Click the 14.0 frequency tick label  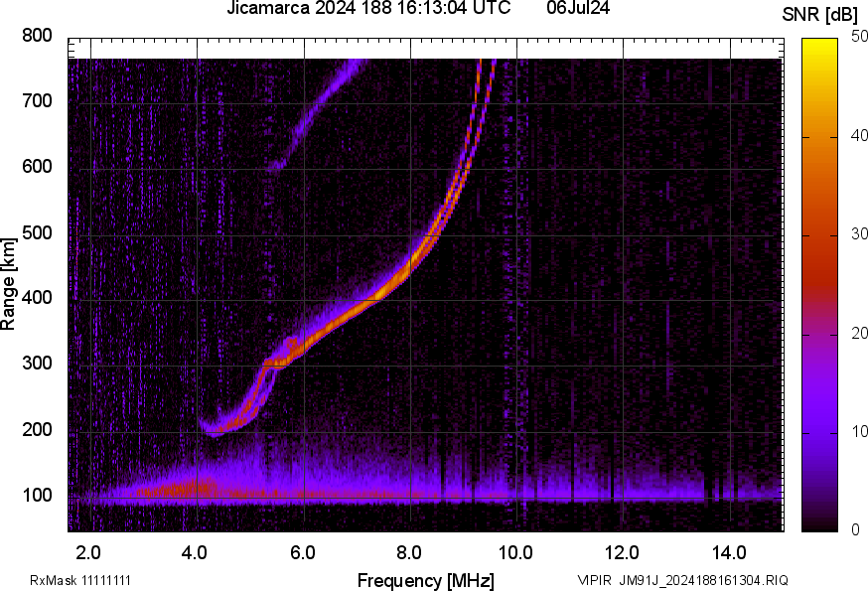tap(729, 551)
